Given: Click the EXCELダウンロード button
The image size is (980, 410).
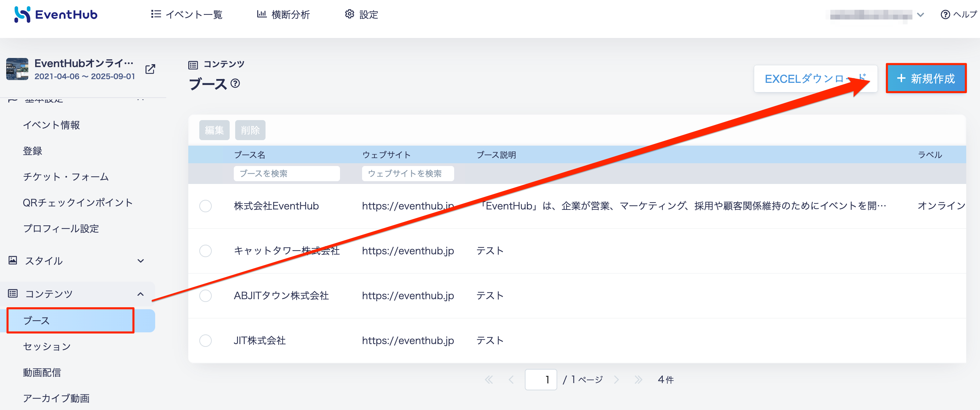Looking at the screenshot, I should (x=815, y=79).
